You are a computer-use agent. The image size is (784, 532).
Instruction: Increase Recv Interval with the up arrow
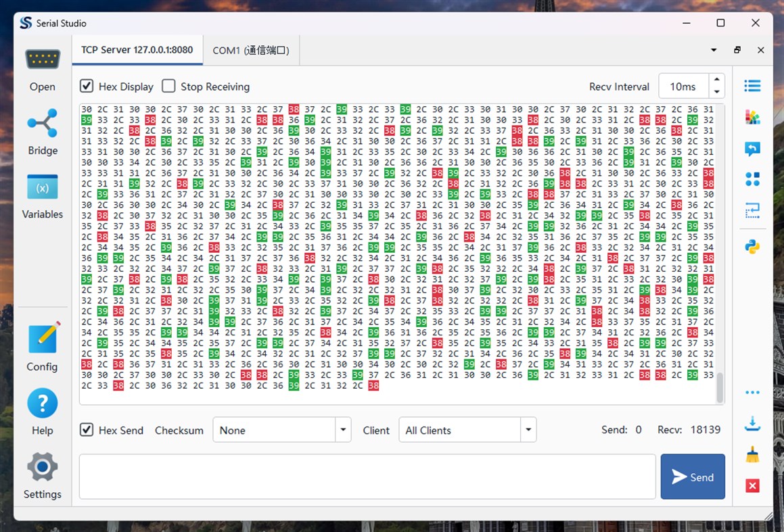(717, 79)
